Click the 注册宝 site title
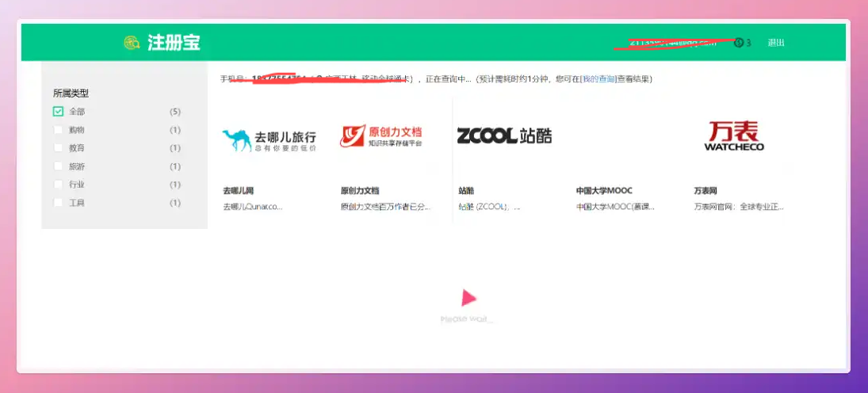This screenshot has height=393, width=868. pyautogui.click(x=174, y=43)
